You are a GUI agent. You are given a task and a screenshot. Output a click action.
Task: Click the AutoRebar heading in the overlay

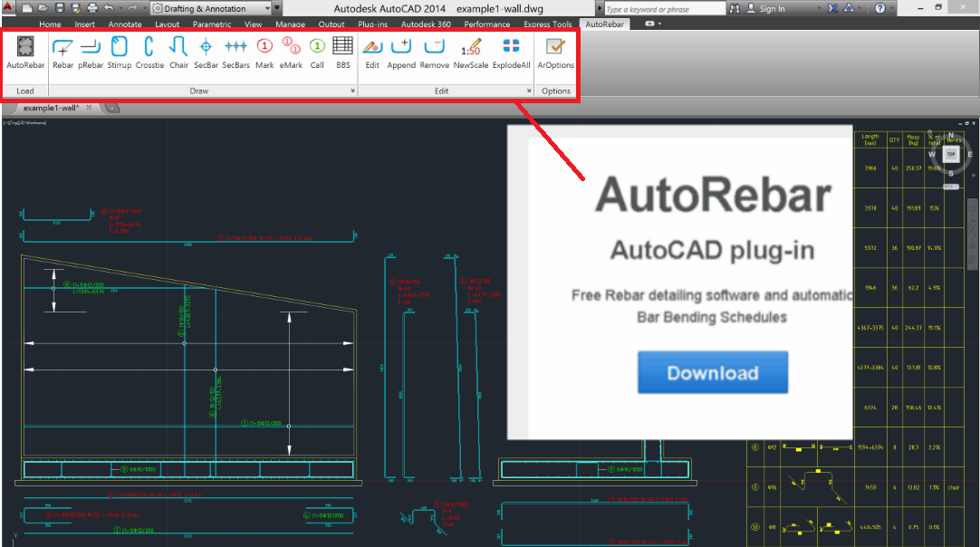(713, 195)
